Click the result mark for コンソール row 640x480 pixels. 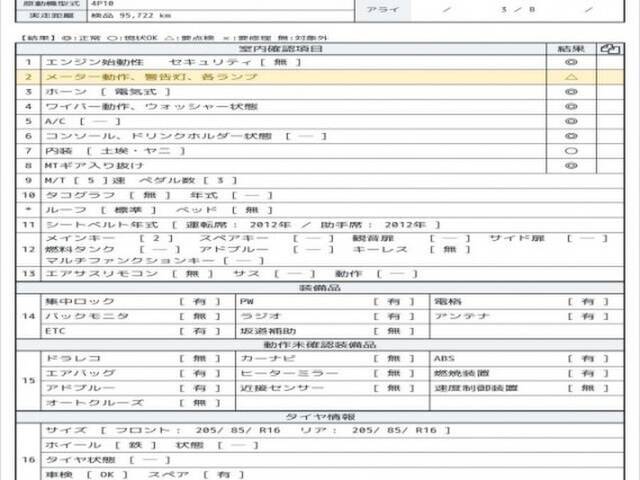(x=571, y=136)
